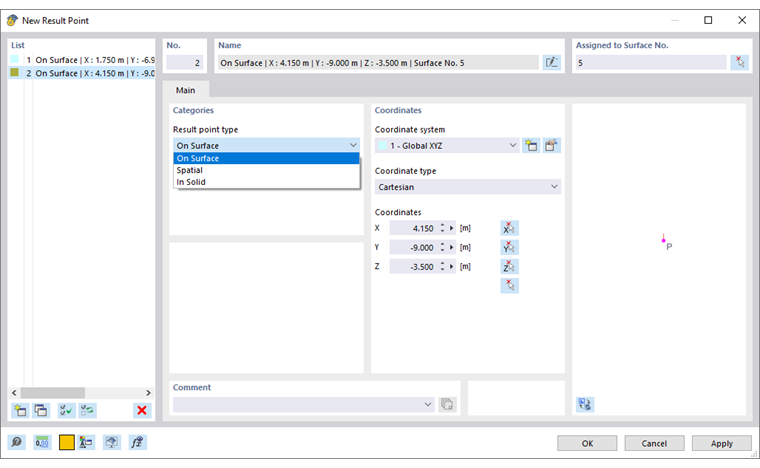Select In Solid option in dropdown list

point(267,182)
